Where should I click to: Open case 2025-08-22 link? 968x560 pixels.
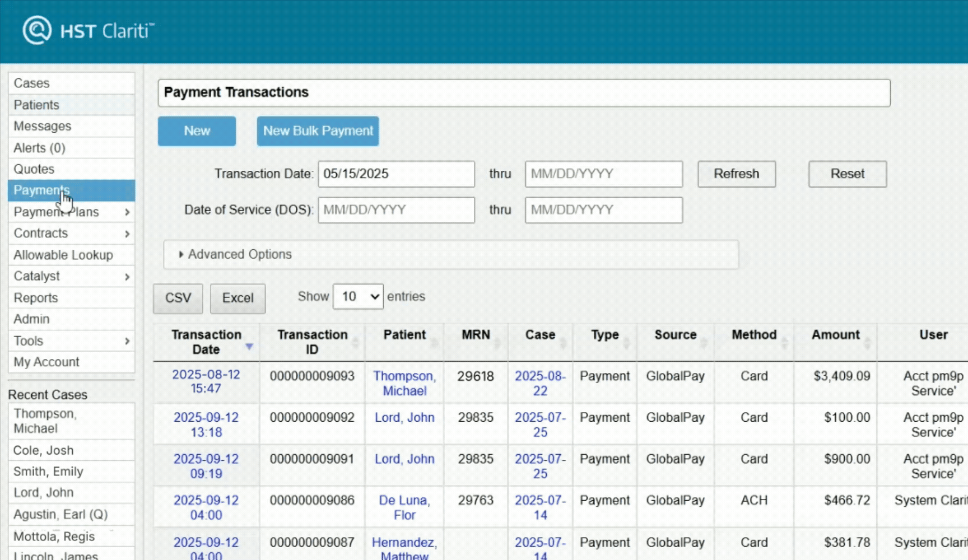pos(540,384)
